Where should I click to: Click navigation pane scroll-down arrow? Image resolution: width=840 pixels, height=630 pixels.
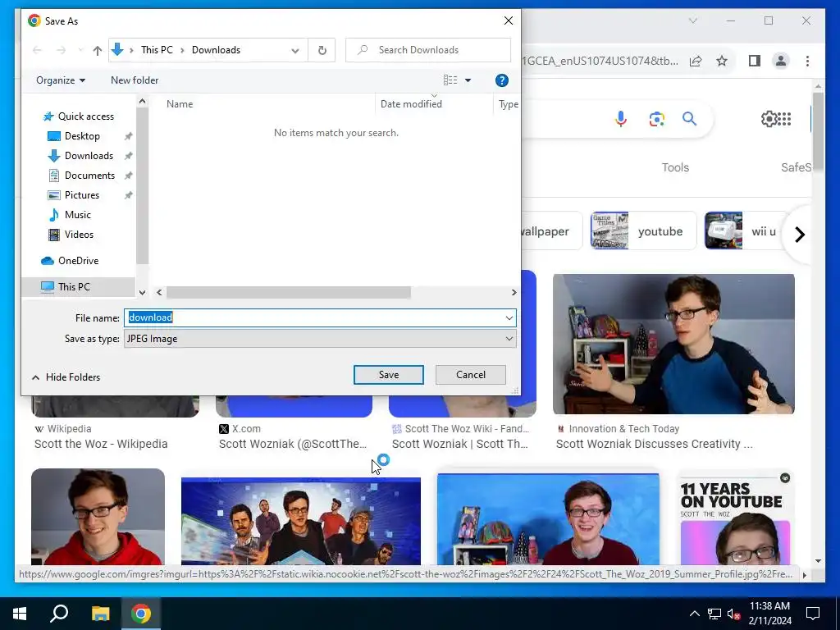click(x=142, y=293)
